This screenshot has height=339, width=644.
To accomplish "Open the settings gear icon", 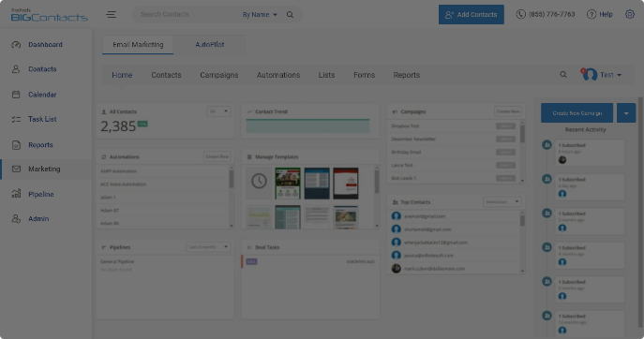I will tap(630, 14).
